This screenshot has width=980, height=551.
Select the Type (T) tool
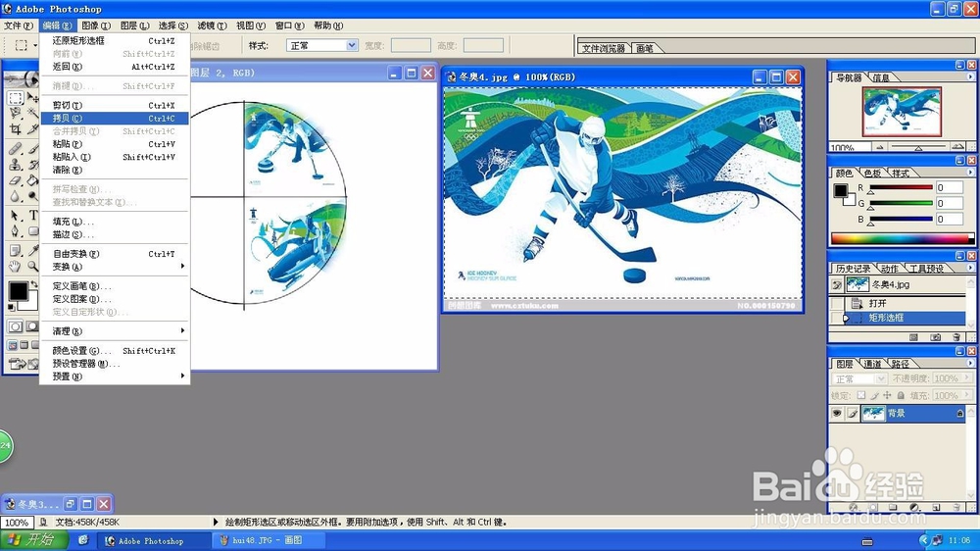(x=32, y=216)
